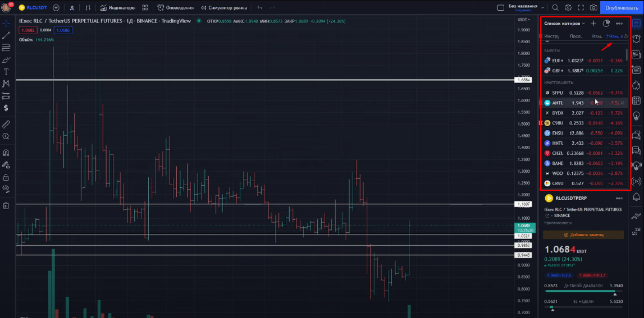Select the text annotation tool
The image size is (644, 318).
6,72
